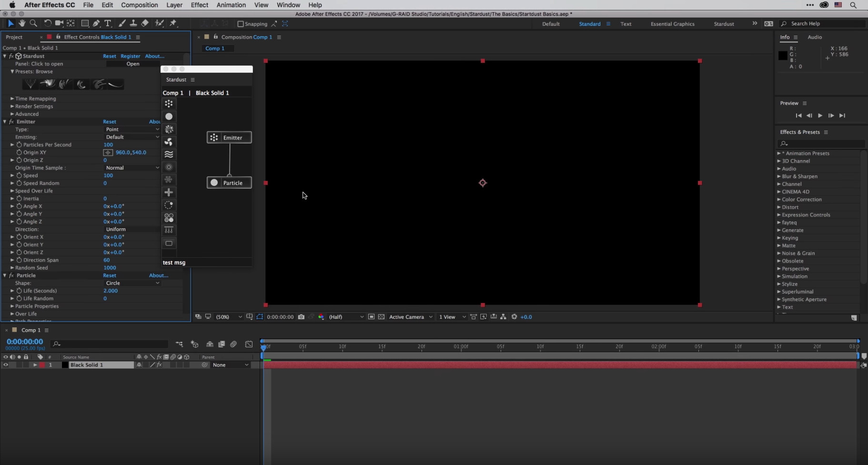Open Show Channel and Color Management icon
868x465 pixels.
click(321, 317)
